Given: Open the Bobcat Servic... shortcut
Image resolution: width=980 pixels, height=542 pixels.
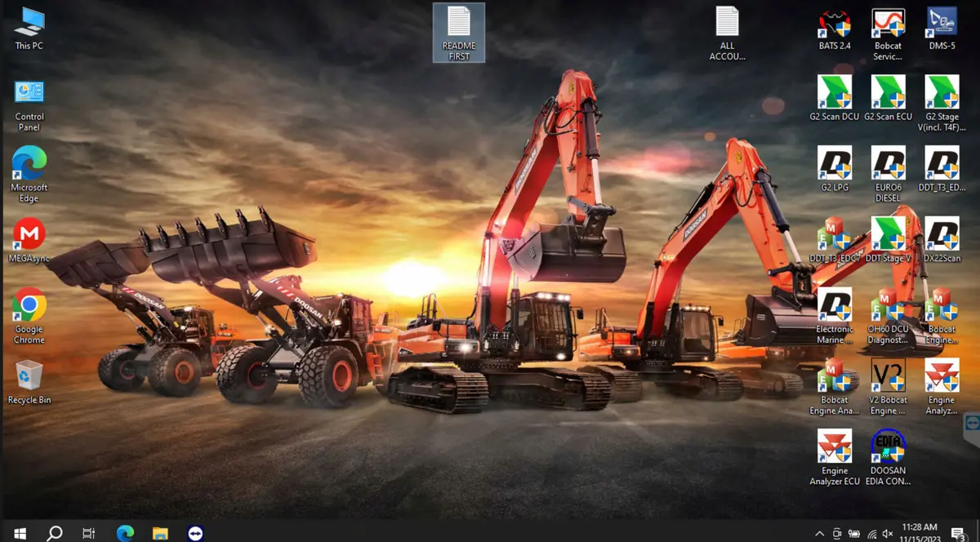Looking at the screenshot, I should 888,34.
